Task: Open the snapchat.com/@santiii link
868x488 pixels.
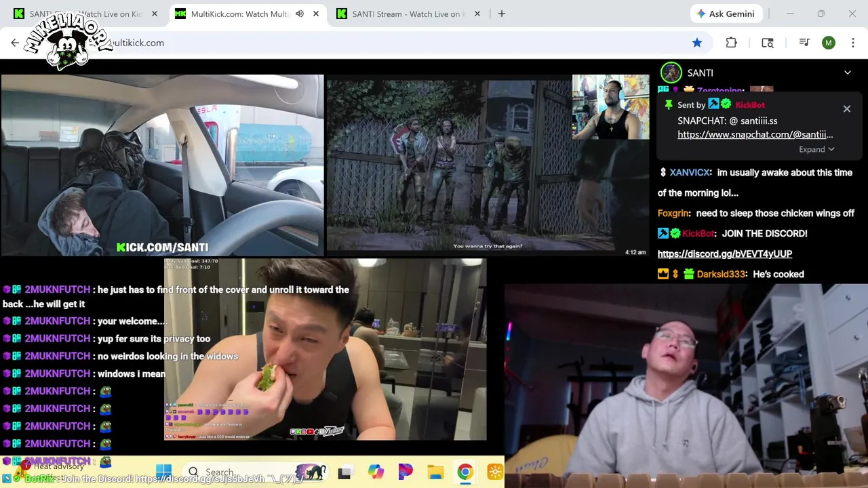Action: point(755,134)
